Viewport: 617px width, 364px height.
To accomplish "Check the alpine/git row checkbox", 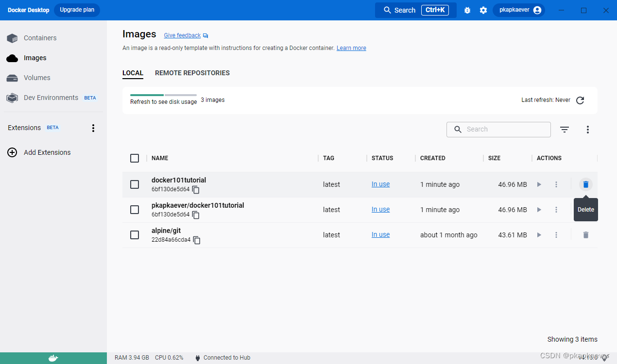I will point(135,235).
